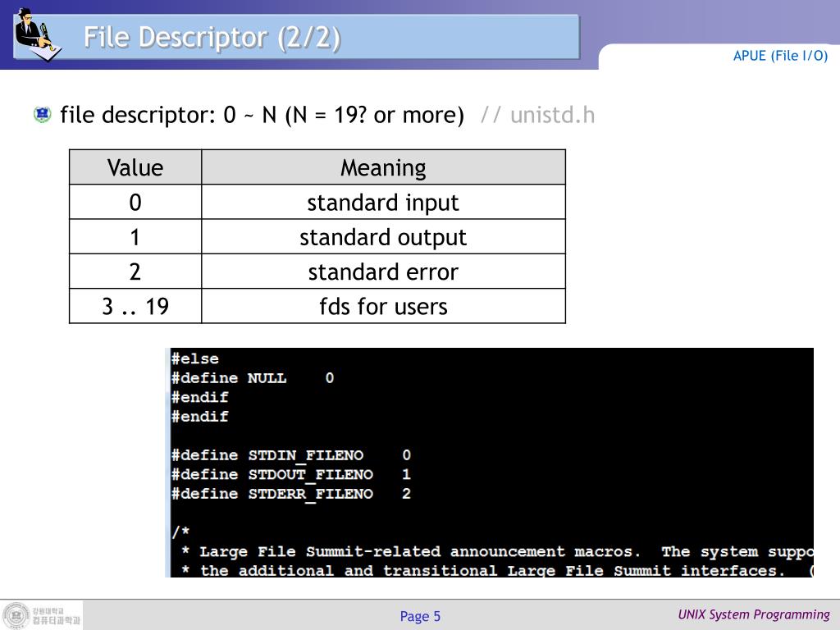The height and width of the screenshot is (630, 840).
Task: Click the "standard error" table cell
Action: (383, 272)
